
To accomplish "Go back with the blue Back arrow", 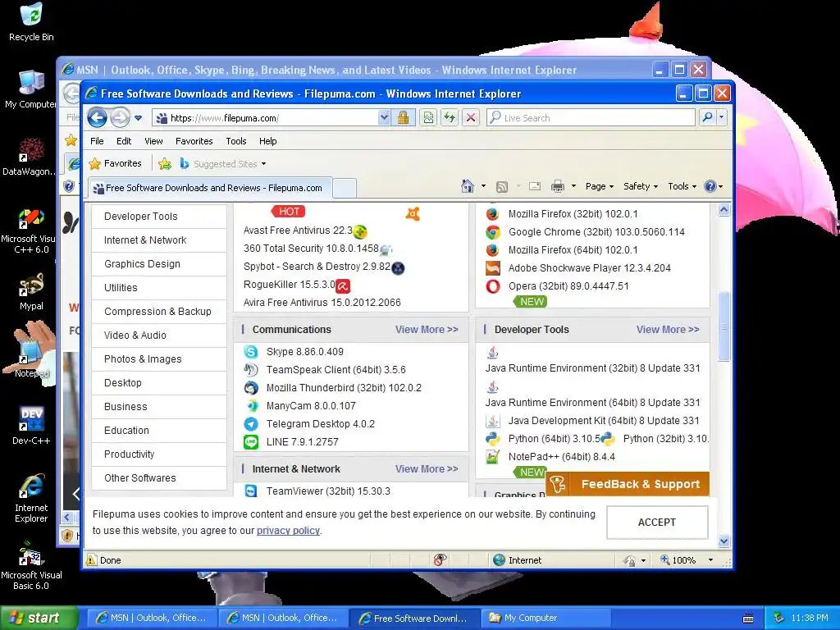I will tap(97, 117).
